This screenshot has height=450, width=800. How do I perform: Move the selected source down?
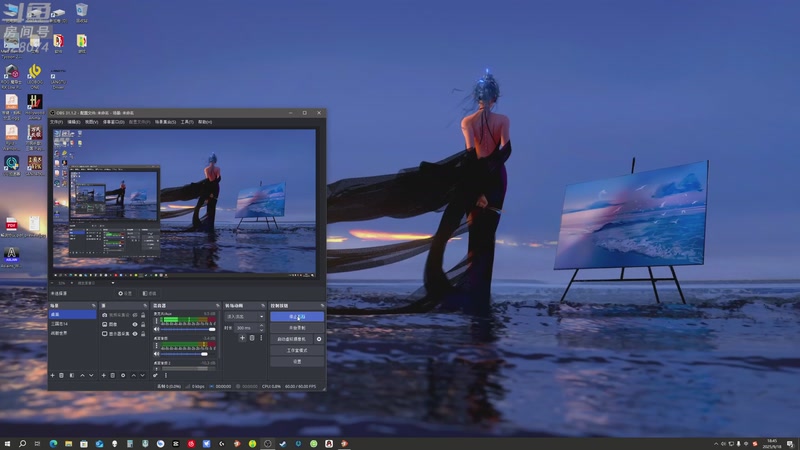pos(143,376)
